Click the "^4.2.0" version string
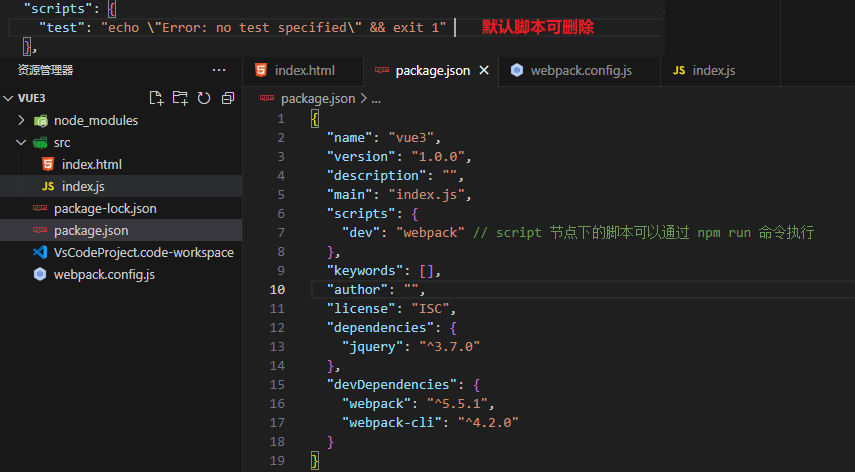 click(488, 422)
